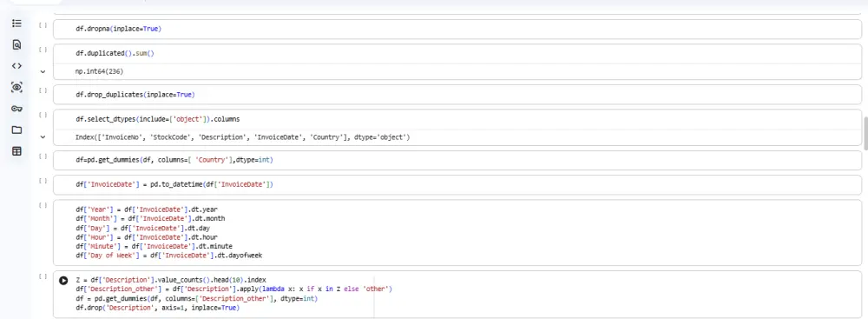Place cursor in df.drop_duplicates(inplace=True) code

(x=135, y=95)
